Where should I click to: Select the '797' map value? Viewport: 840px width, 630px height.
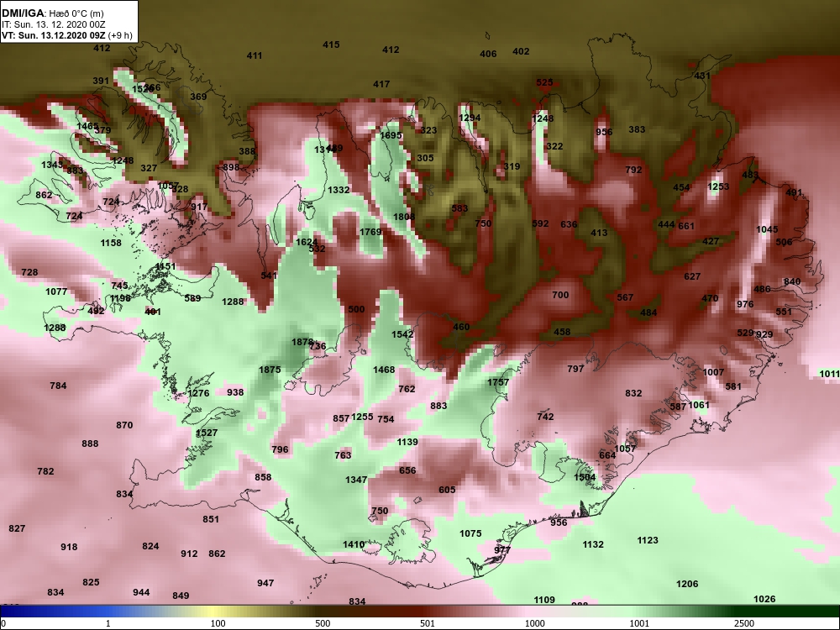(575, 369)
